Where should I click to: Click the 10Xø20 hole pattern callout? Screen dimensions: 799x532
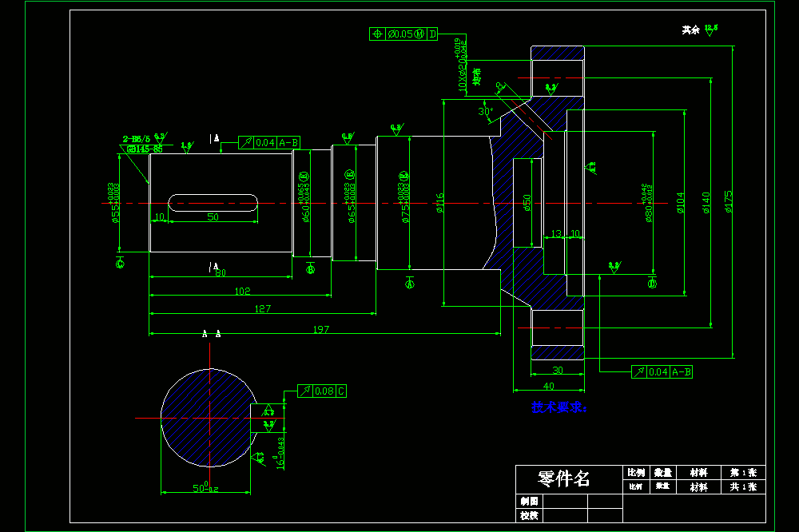click(461, 65)
